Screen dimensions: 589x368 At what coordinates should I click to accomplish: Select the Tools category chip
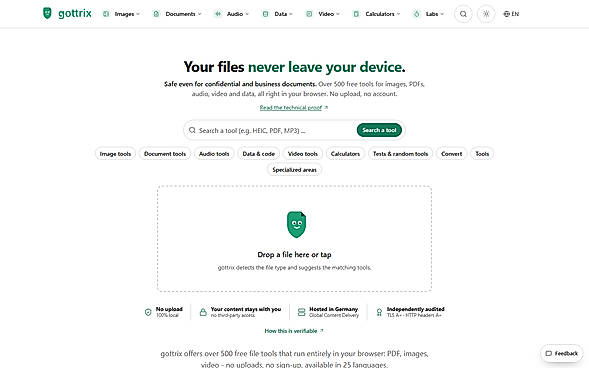click(482, 154)
